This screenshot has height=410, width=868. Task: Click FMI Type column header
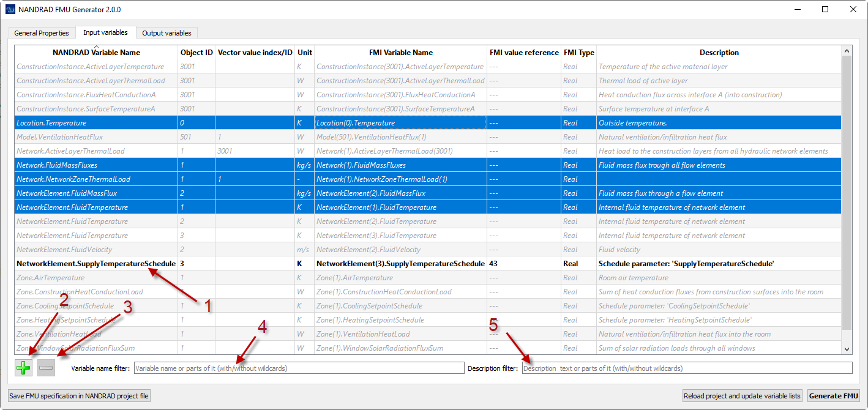pos(578,53)
